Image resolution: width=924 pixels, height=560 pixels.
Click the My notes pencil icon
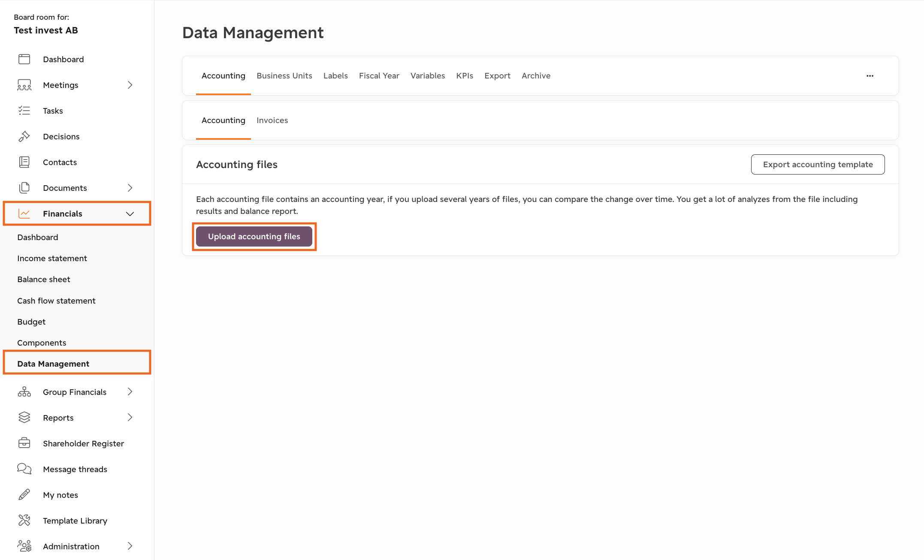[24, 495]
